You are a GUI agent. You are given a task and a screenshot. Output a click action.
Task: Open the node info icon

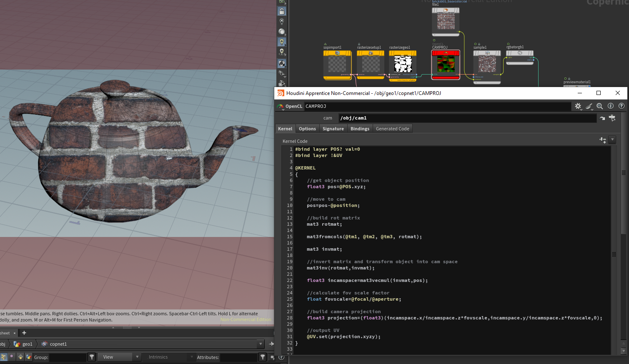click(x=610, y=106)
